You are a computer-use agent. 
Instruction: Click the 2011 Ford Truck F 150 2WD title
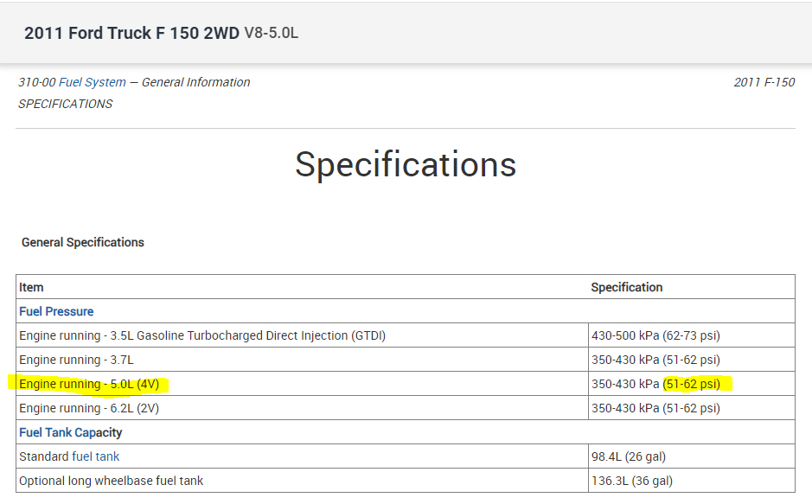[x=131, y=34]
